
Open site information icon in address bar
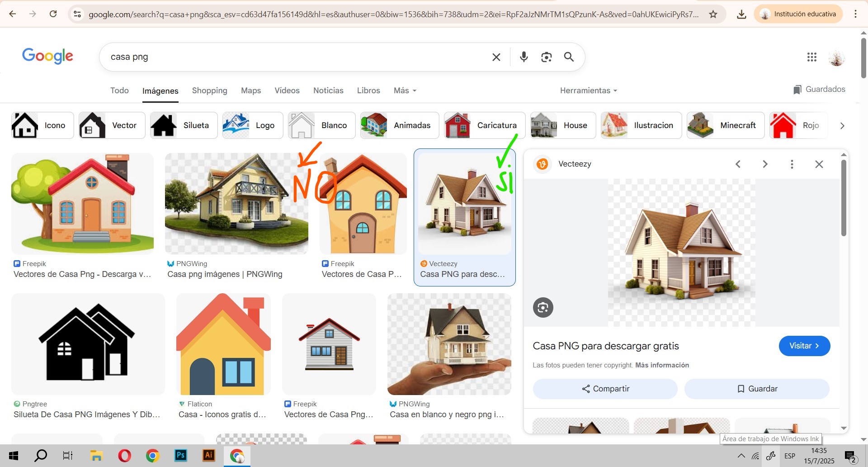click(x=77, y=14)
